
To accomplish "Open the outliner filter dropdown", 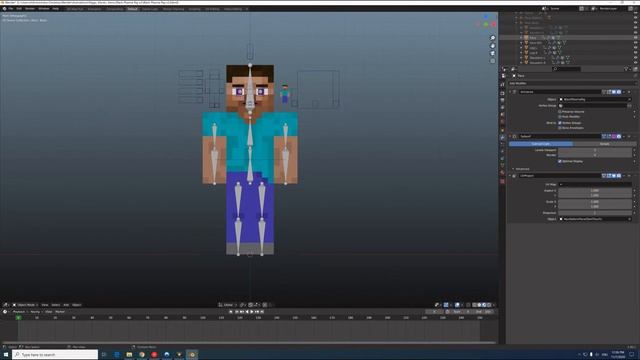I will 627,69.
